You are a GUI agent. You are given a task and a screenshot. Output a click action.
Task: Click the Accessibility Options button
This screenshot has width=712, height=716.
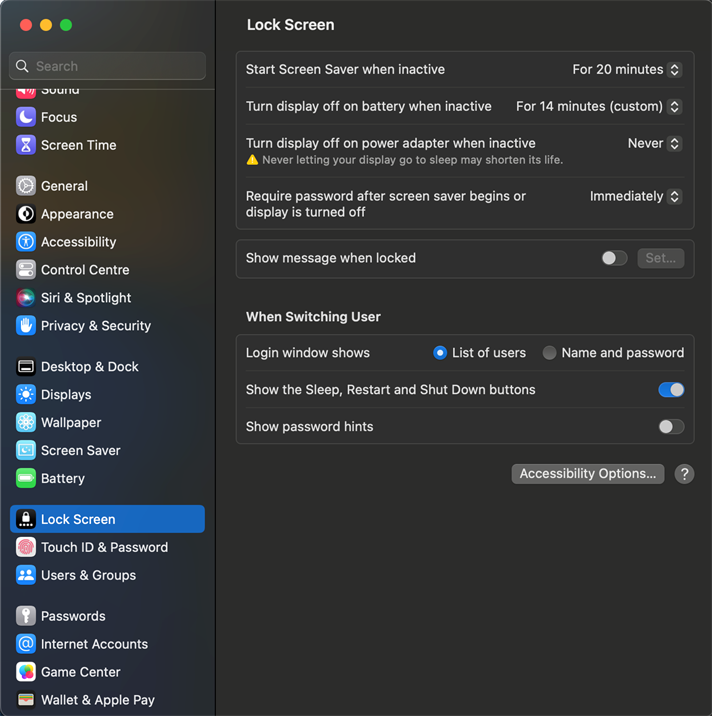pyautogui.click(x=588, y=474)
